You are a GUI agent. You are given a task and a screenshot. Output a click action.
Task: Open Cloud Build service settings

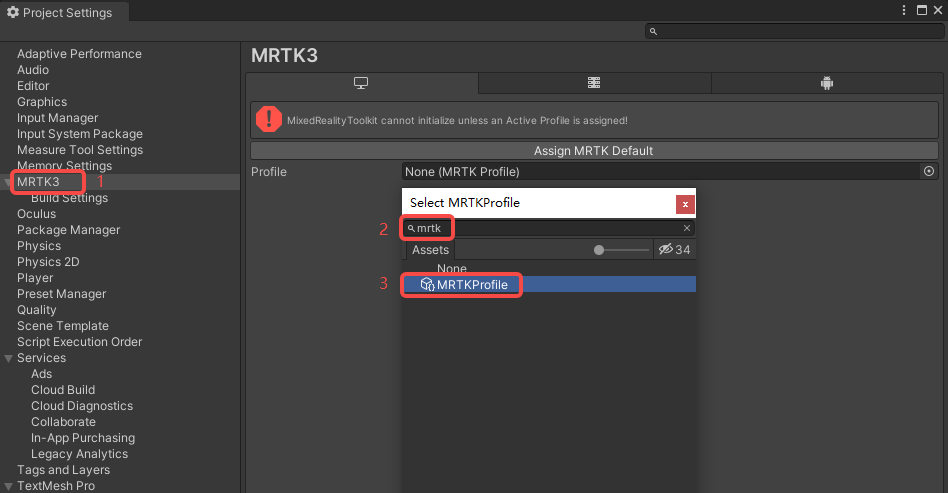[63, 390]
